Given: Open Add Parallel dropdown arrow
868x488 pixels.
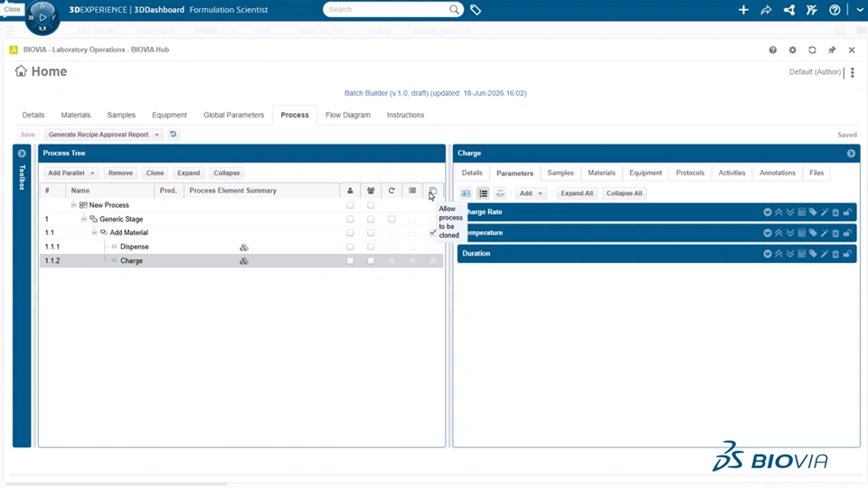Looking at the screenshot, I should (x=92, y=174).
